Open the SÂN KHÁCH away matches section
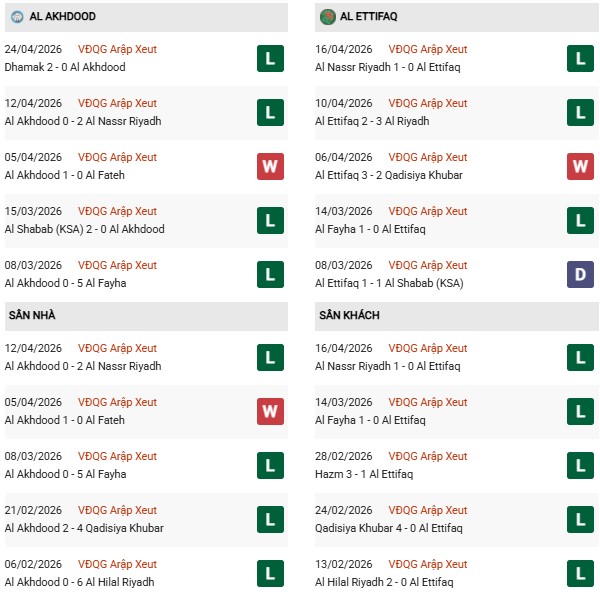The height and width of the screenshot is (596, 600). [x=350, y=315]
